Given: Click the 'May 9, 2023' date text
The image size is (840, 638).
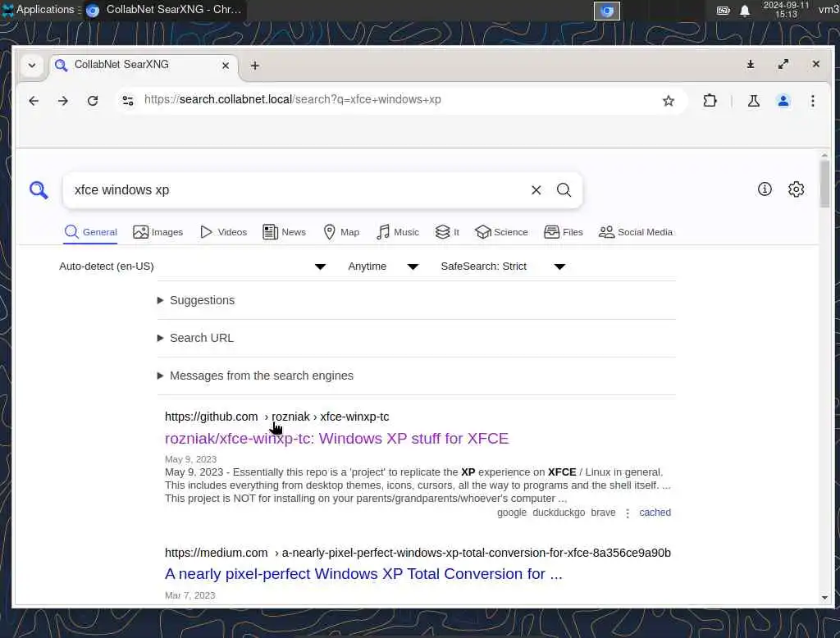Looking at the screenshot, I should pyautogui.click(x=190, y=459).
